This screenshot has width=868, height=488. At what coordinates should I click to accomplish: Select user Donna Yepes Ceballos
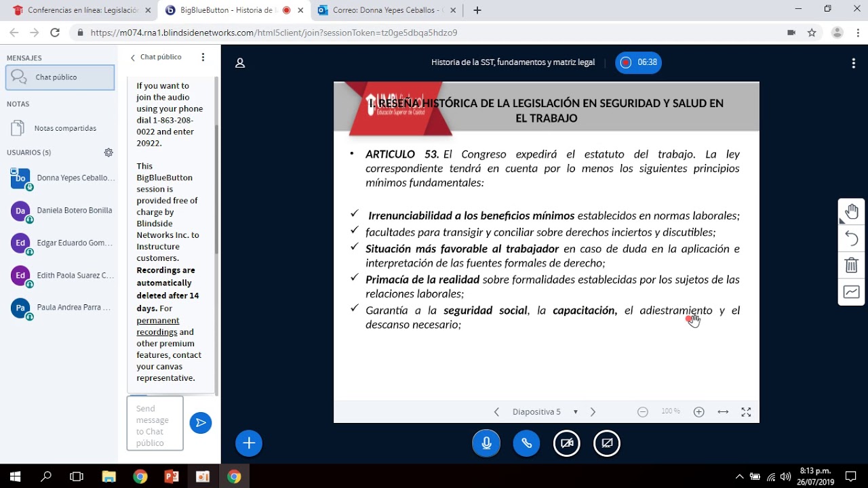coord(62,178)
